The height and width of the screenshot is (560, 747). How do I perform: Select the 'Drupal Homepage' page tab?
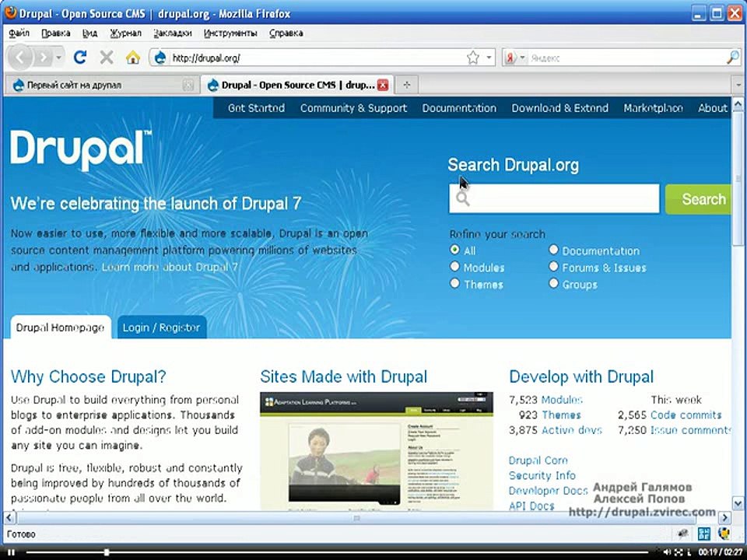pyautogui.click(x=61, y=327)
